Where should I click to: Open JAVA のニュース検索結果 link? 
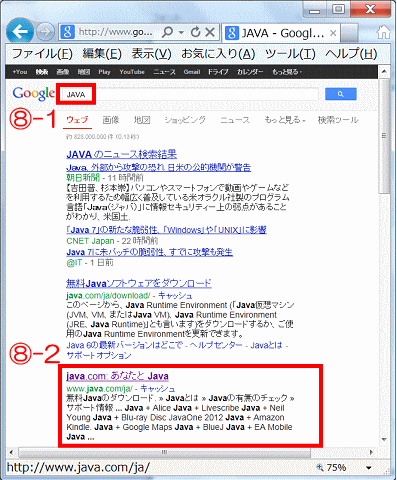coord(121,154)
